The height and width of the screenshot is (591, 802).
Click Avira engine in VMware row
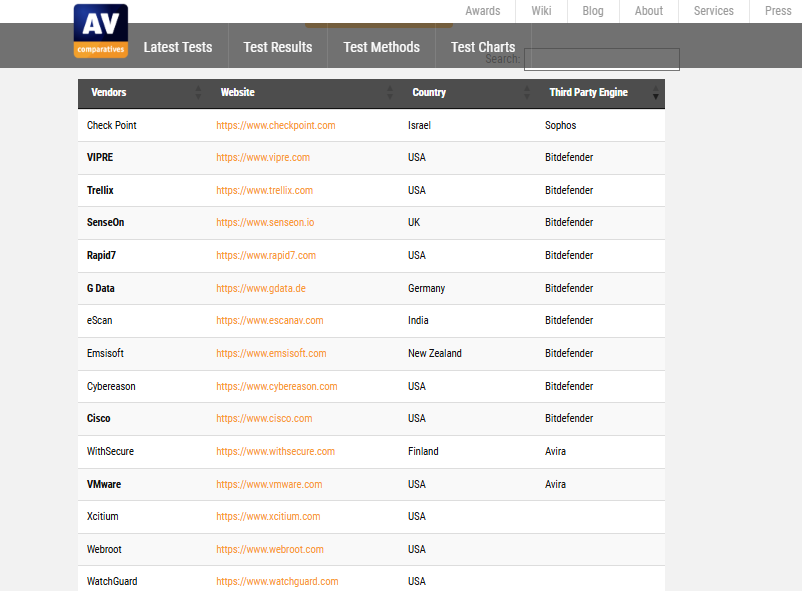[x=555, y=485]
